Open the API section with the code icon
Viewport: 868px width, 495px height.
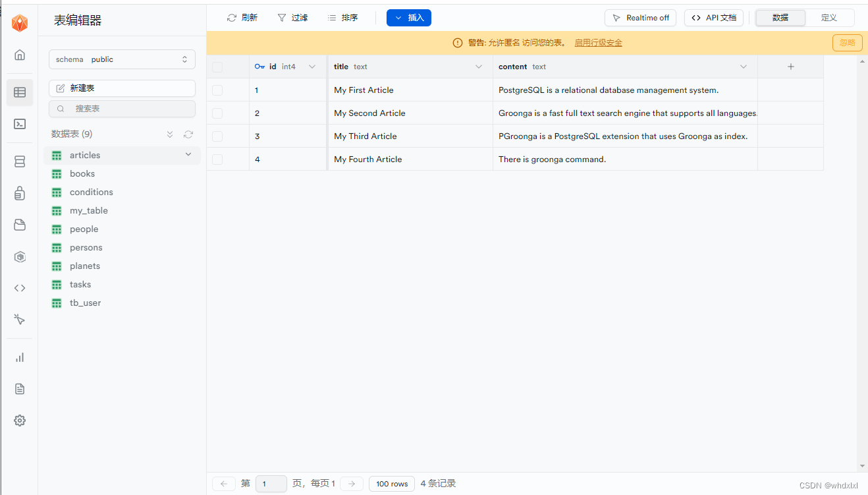[19, 287]
